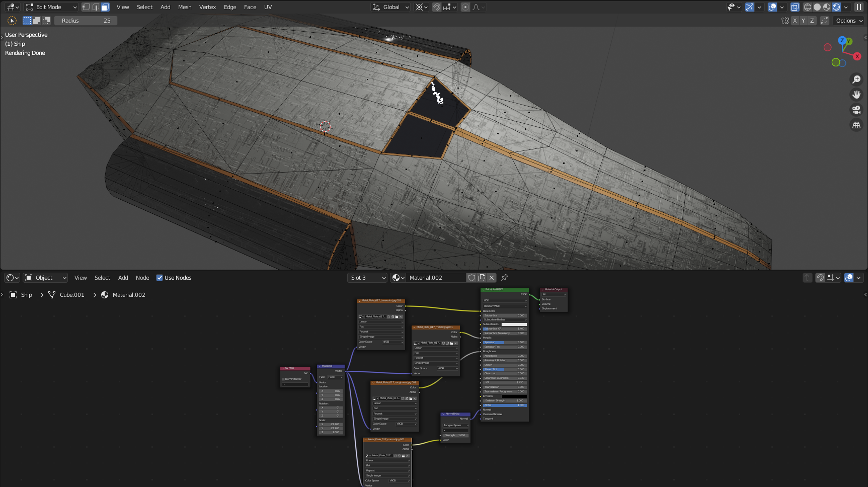The height and width of the screenshot is (487, 868).
Task: Click the X axis on navigation gizmo
Action: [857, 56]
